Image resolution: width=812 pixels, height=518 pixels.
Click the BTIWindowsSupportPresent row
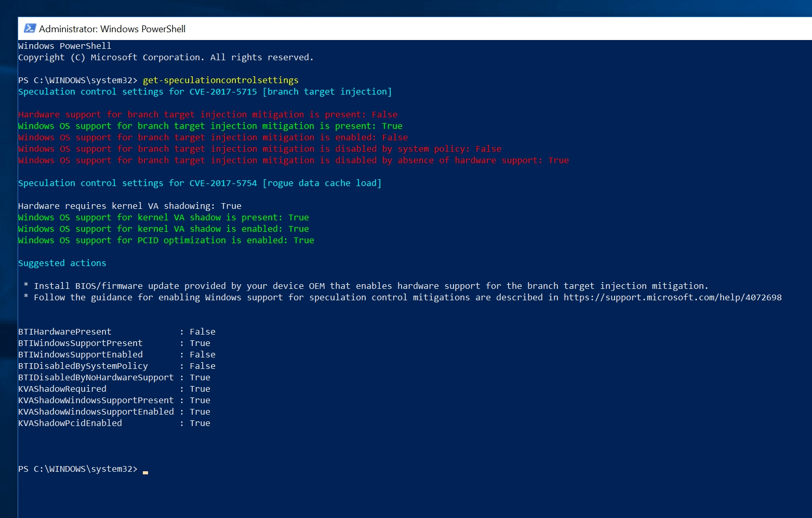pyautogui.click(x=114, y=343)
